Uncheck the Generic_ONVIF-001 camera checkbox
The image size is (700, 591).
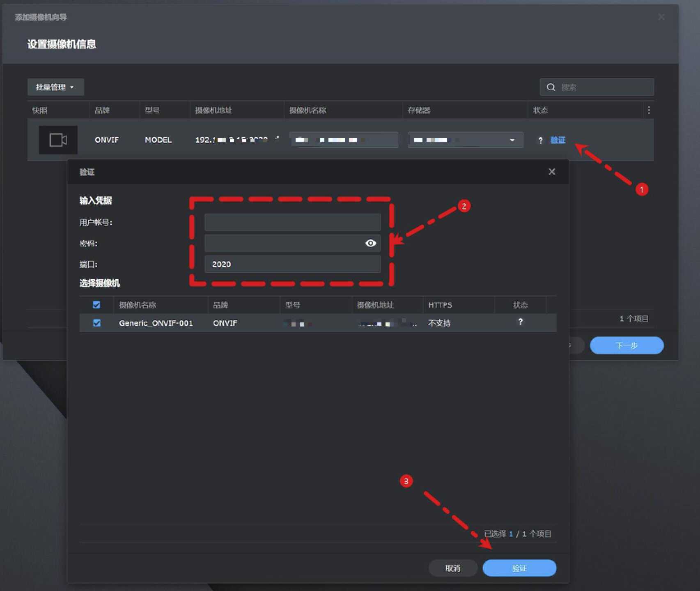coord(96,323)
